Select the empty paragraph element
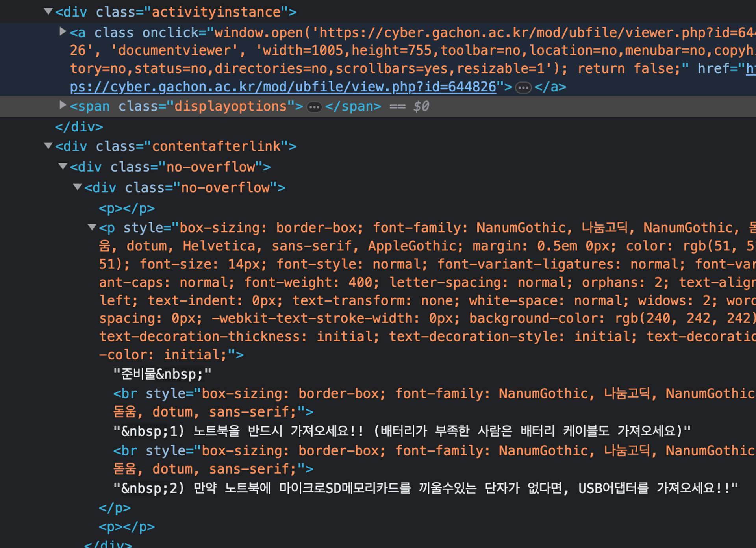Image resolution: width=756 pixels, height=548 pixels. point(126,208)
